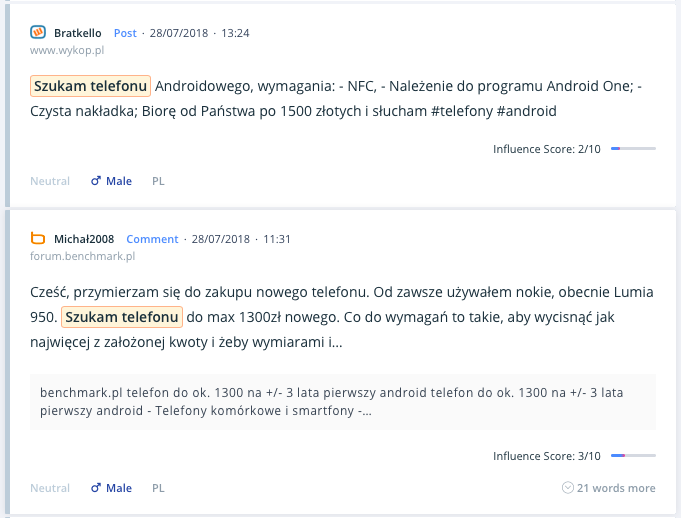Open the www.wykop.pl source link

(69, 50)
